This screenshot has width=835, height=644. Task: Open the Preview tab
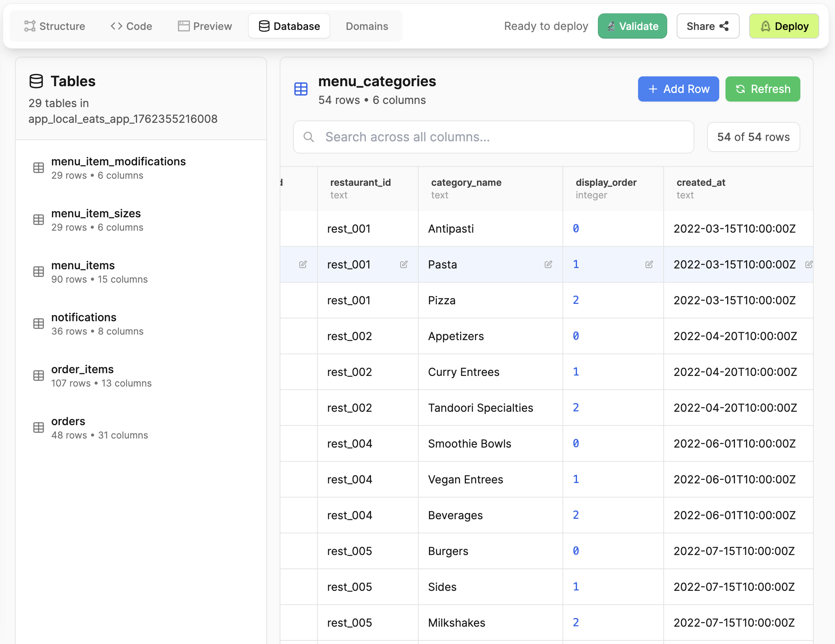pos(204,26)
